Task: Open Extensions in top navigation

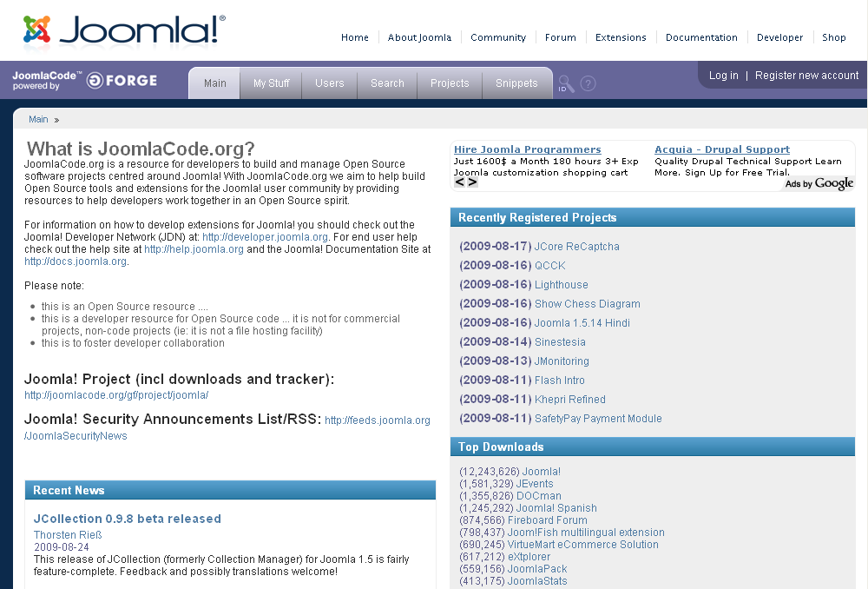Action: click(621, 37)
